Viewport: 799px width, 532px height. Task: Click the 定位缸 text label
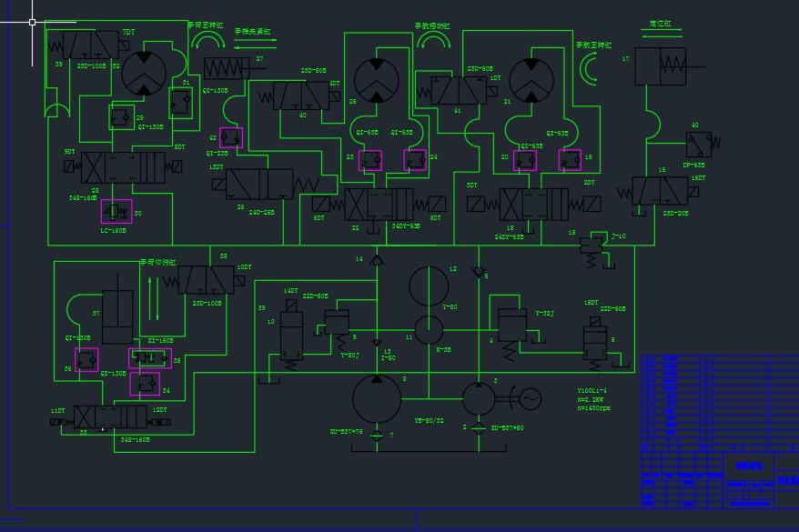click(x=661, y=24)
